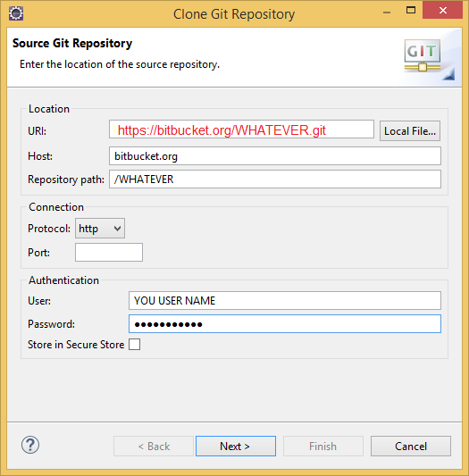The width and height of the screenshot is (469, 476).
Task: Click the 'Repository path:' label
Action: [66, 180]
